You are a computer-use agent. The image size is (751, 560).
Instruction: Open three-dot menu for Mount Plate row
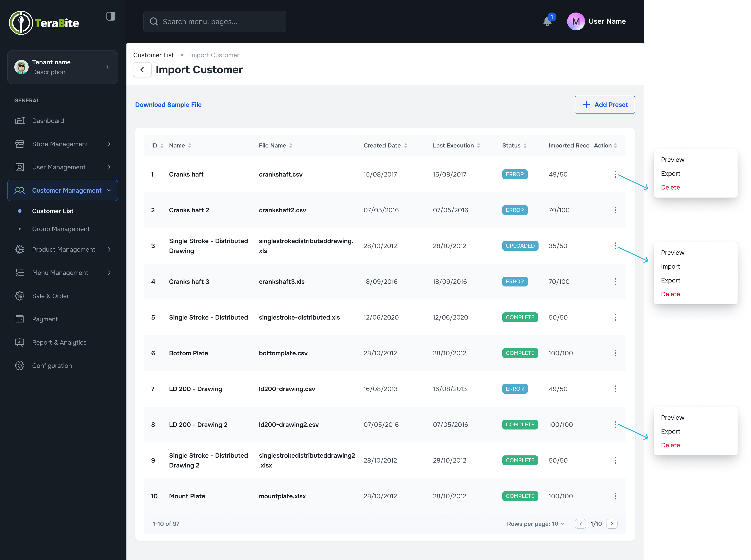click(x=615, y=496)
